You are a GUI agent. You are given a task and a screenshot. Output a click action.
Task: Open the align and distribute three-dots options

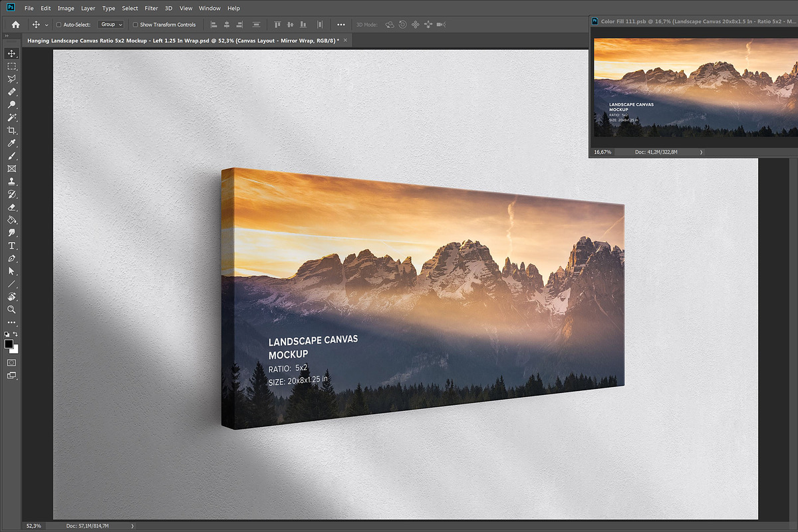click(341, 25)
